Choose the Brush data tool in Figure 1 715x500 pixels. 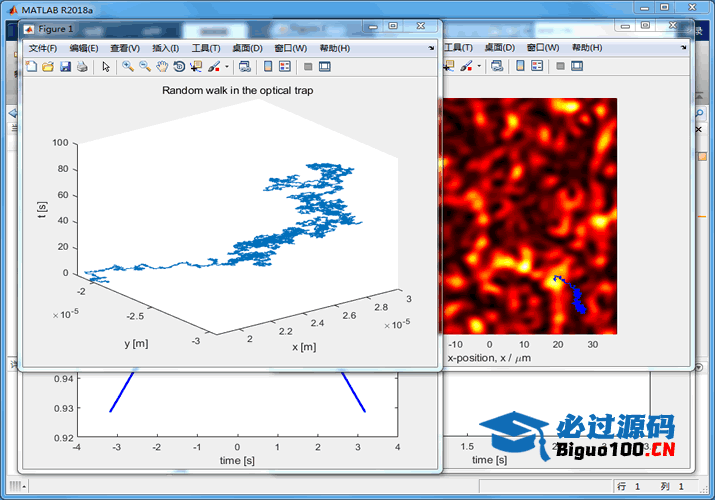point(213,67)
